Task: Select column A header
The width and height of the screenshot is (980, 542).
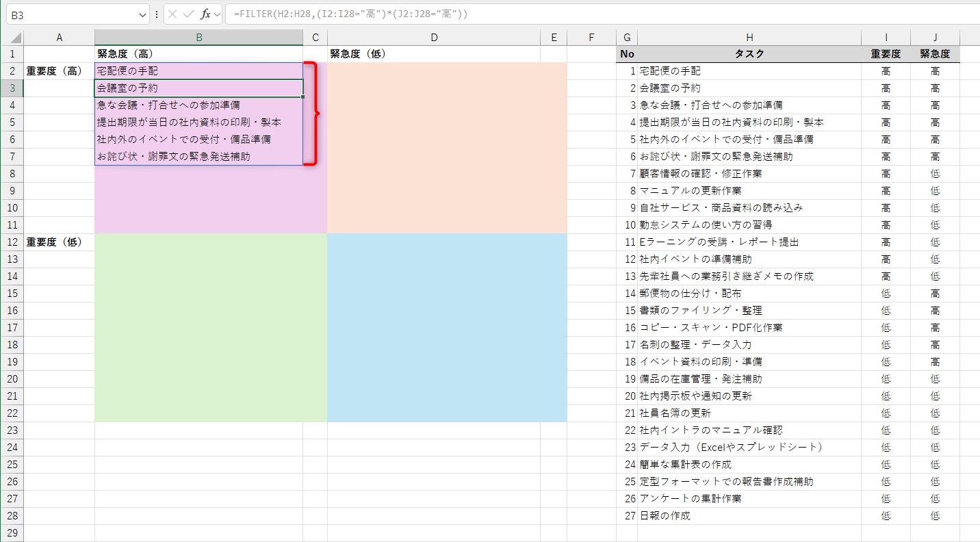Action: click(60, 38)
